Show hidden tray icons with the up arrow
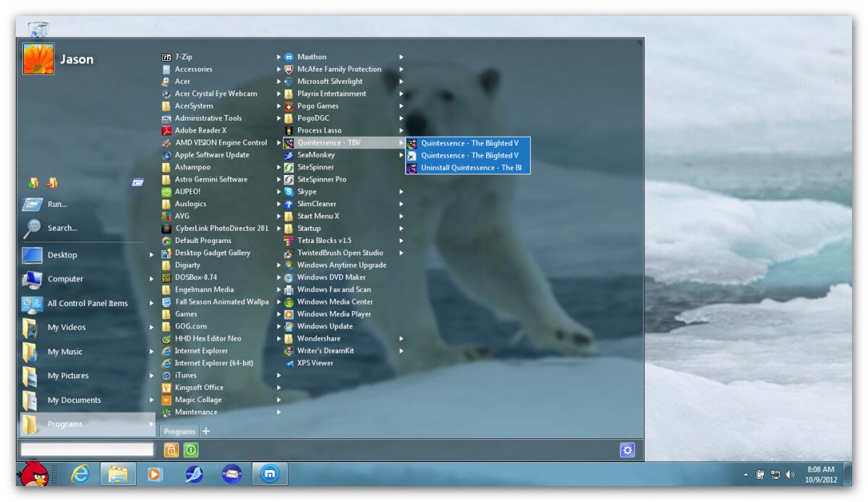 point(745,475)
